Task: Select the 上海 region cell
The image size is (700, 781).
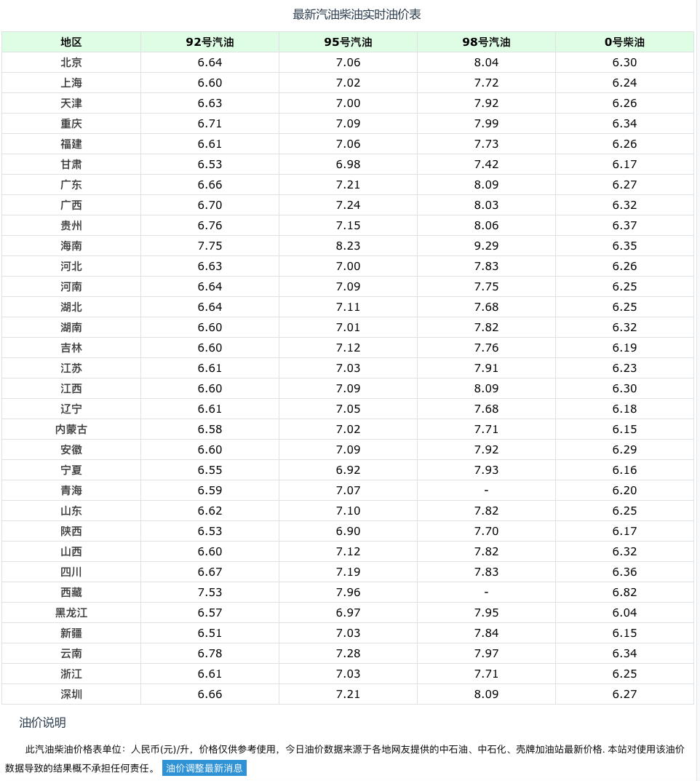Action: point(71,83)
